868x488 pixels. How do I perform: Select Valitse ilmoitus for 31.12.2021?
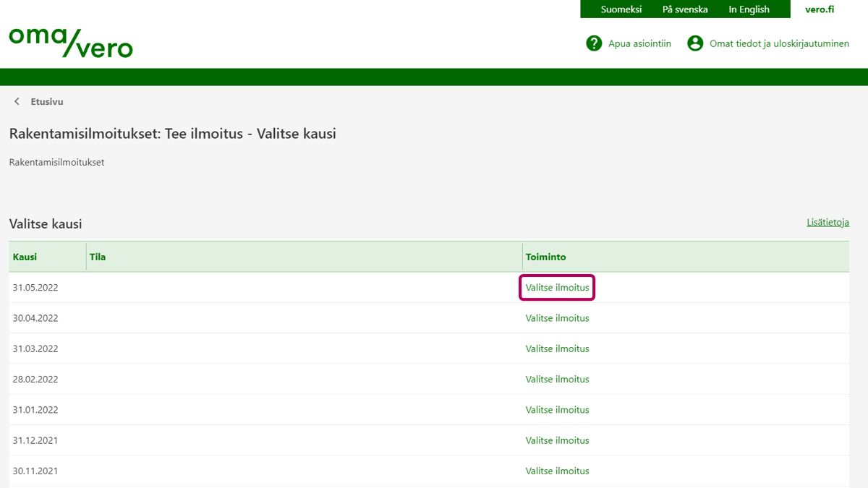(557, 440)
